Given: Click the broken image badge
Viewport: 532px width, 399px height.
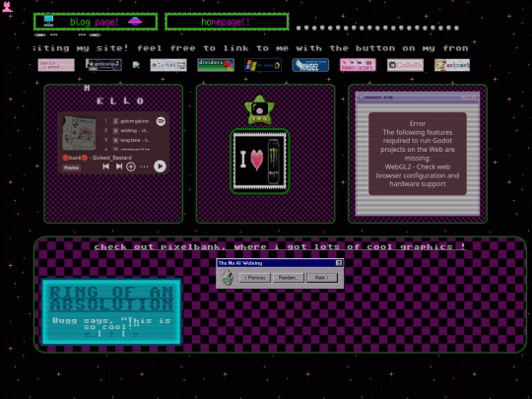Looking at the screenshot, I should click(136, 65).
